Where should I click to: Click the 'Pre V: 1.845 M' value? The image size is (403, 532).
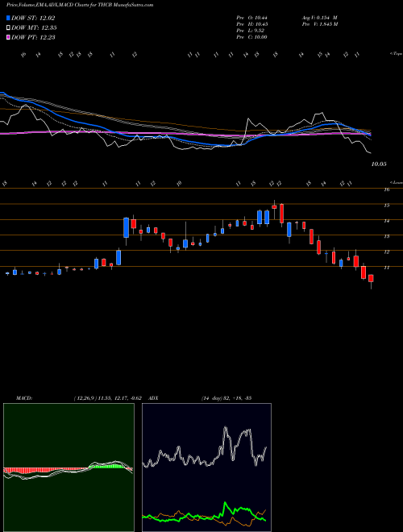(x=319, y=24)
